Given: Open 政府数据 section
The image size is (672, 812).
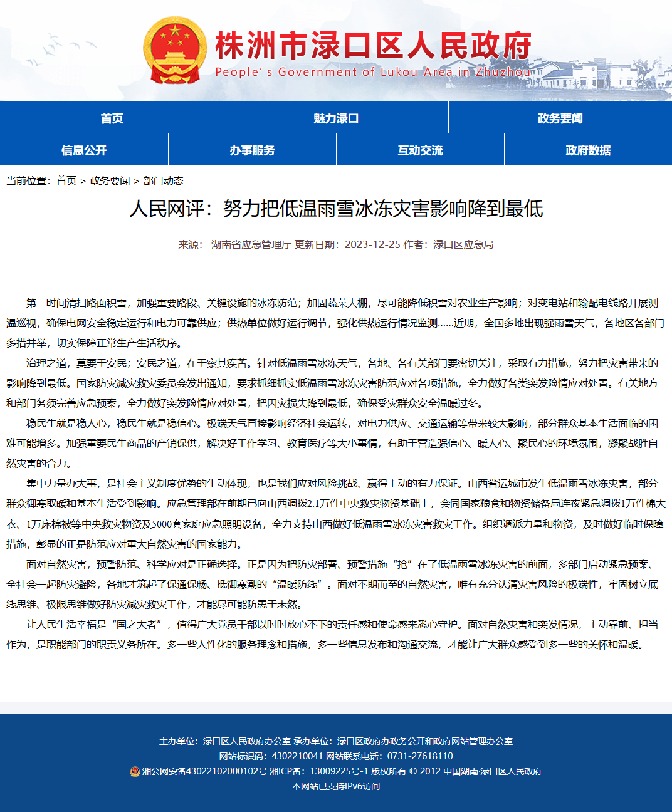Looking at the screenshot, I should pyautogui.click(x=588, y=150).
